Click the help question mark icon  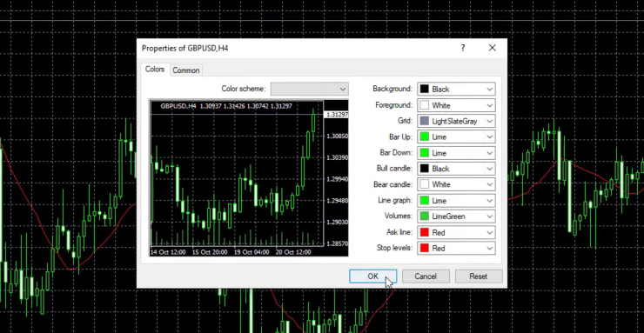[463, 48]
